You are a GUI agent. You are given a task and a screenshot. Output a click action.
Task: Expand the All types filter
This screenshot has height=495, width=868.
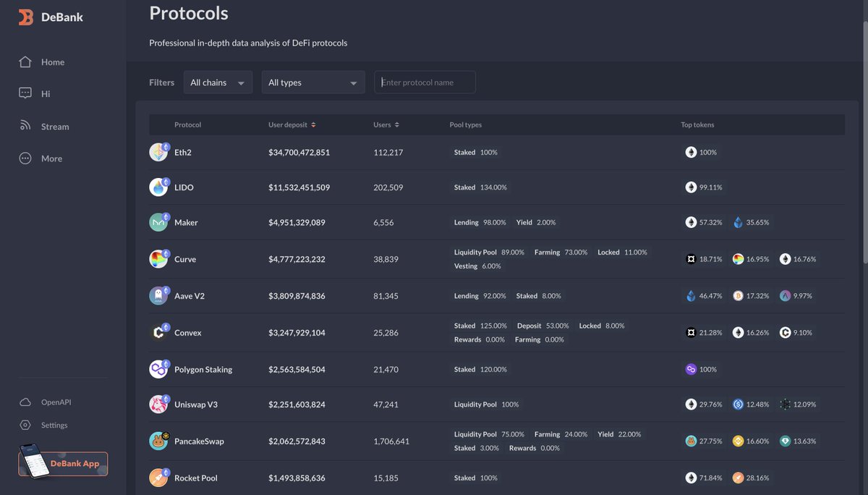312,82
